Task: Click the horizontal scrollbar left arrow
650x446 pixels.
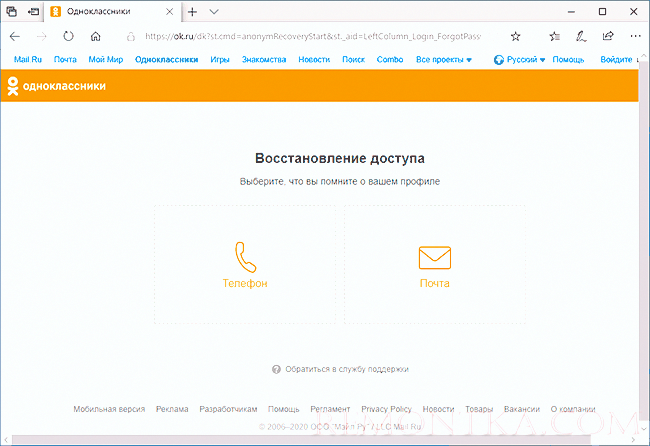Action: pos(6,439)
